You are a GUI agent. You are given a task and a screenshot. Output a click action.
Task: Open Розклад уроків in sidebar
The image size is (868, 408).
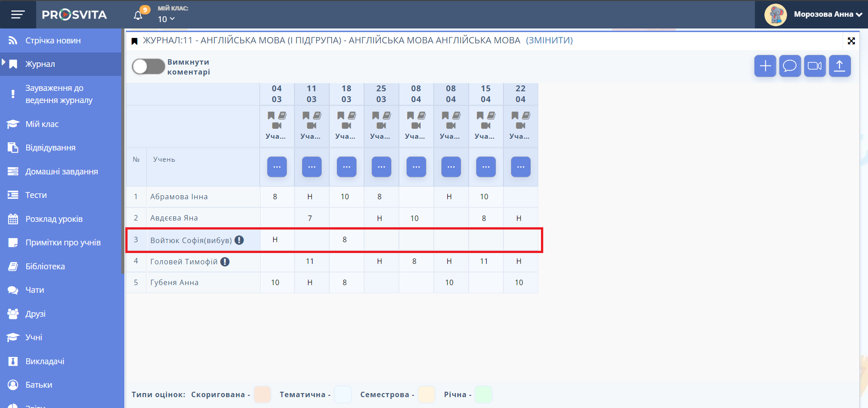coord(54,219)
